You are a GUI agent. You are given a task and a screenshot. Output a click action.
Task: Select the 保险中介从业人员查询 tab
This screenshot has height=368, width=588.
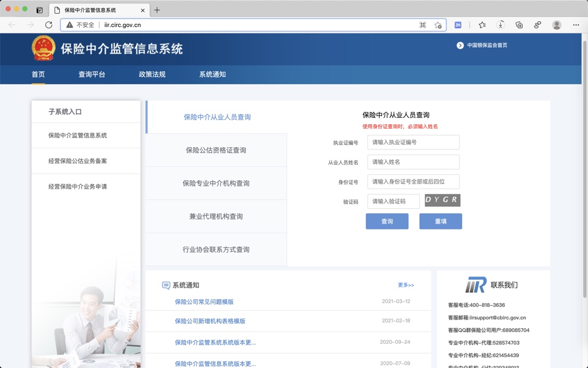[x=216, y=117]
